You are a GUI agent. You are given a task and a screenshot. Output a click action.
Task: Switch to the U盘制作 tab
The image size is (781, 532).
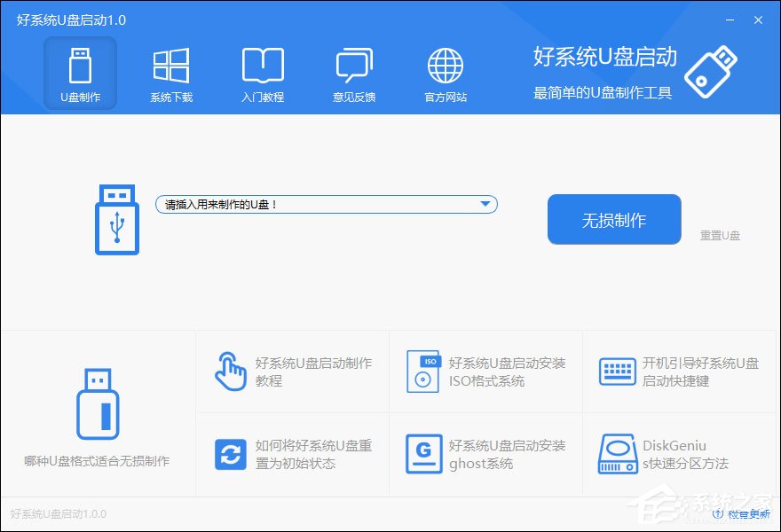click(80, 75)
